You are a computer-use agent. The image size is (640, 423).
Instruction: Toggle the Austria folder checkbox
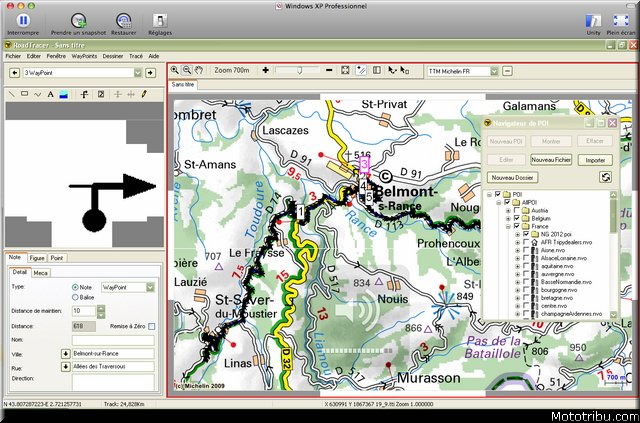(517, 210)
